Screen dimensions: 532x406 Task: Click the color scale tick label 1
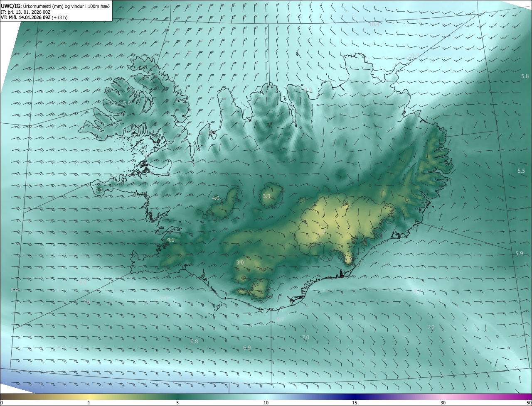(89, 403)
